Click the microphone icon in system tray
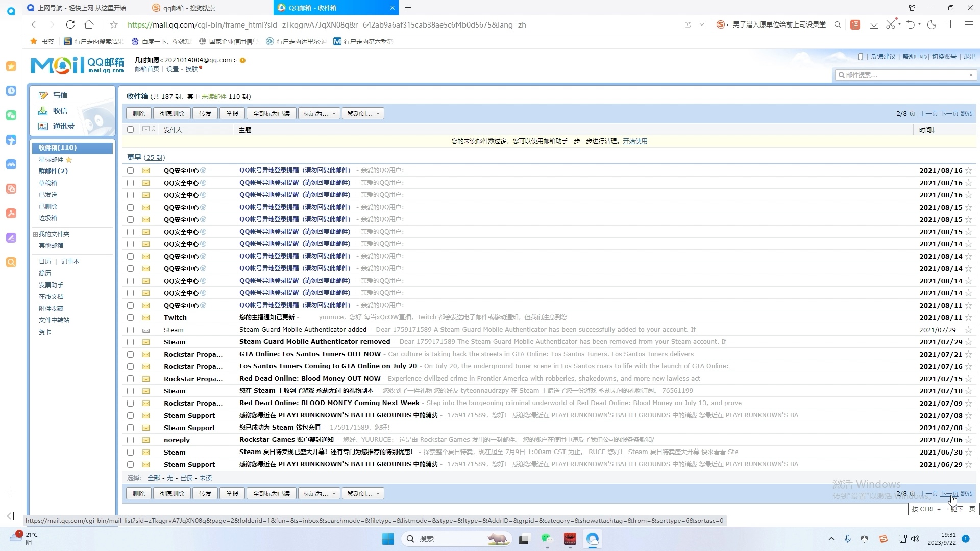Viewport: 980px width, 551px height. [848, 539]
